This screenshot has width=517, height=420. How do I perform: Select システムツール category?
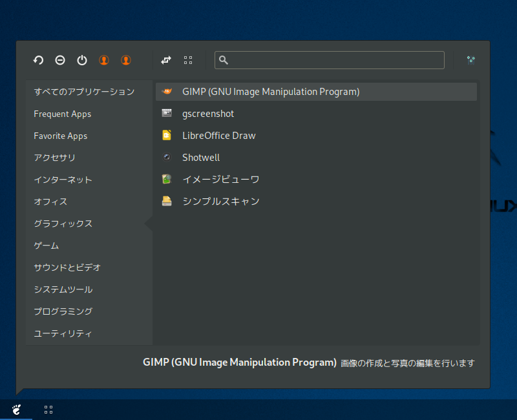[89, 289]
